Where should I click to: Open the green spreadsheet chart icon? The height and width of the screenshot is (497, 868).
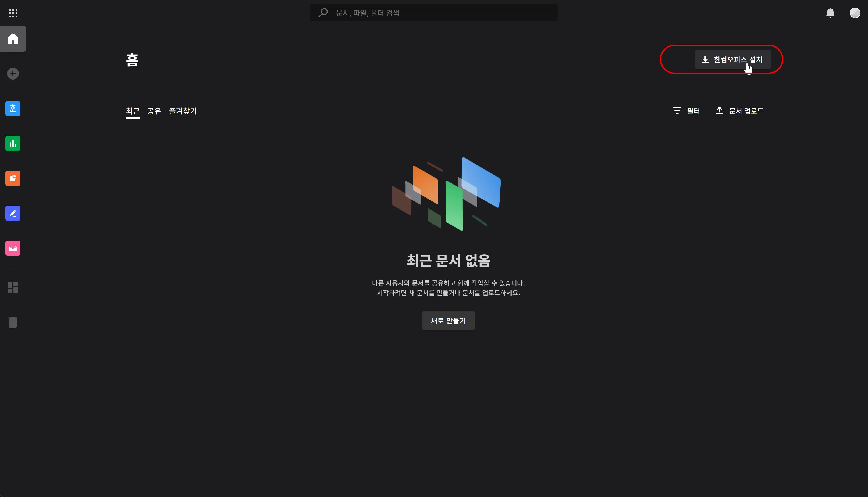(13, 143)
